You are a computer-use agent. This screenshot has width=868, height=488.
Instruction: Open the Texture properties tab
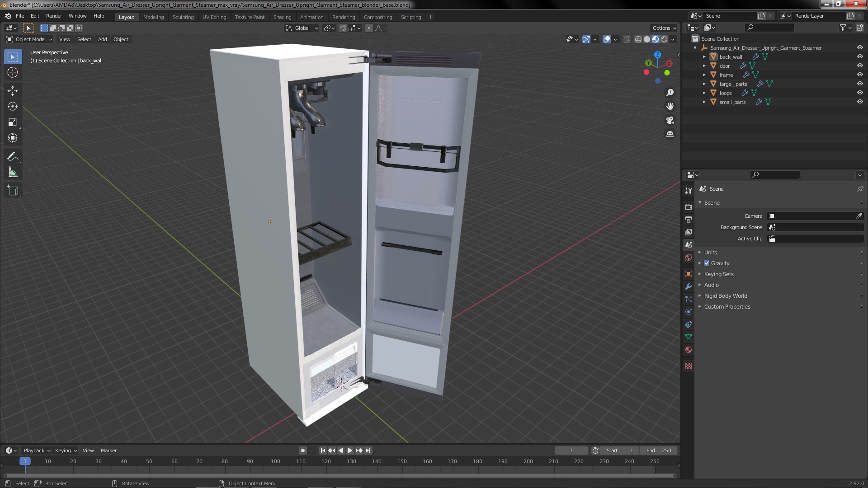pyautogui.click(x=689, y=366)
